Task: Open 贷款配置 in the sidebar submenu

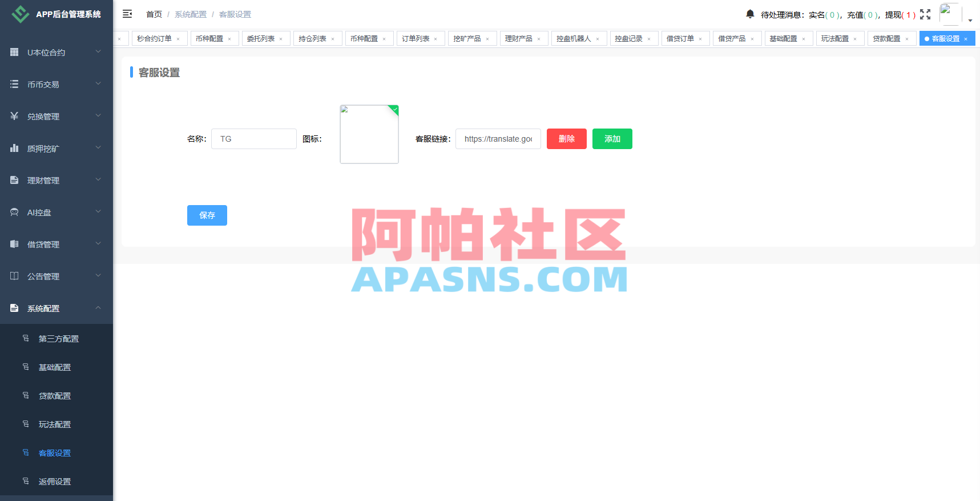Action: tap(55, 396)
